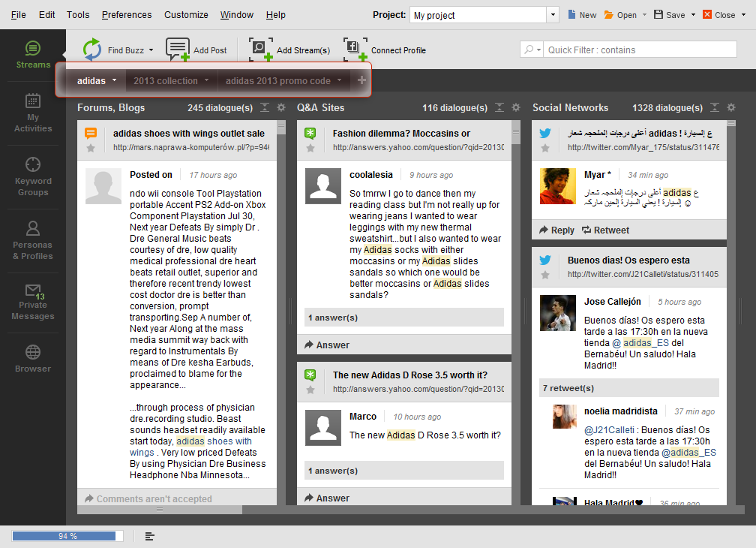Star the Myar tweet

[x=545, y=149]
